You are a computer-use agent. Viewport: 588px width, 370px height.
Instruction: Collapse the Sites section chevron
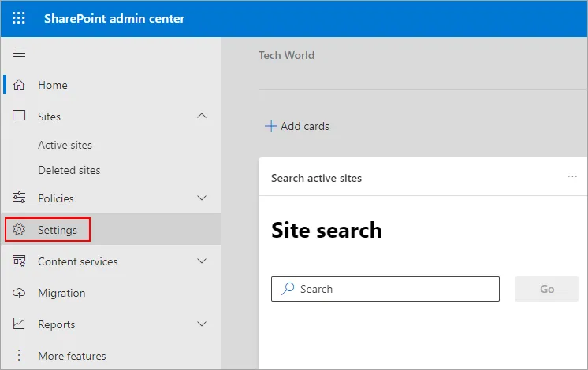coord(202,116)
